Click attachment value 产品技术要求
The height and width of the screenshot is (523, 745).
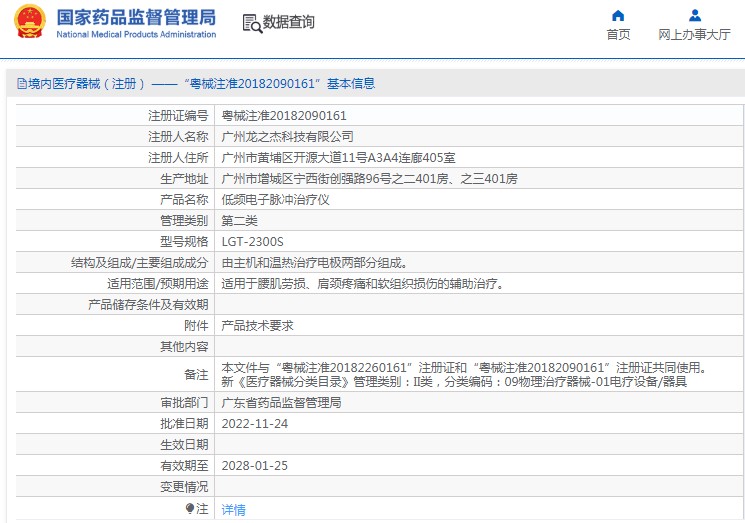(x=257, y=326)
